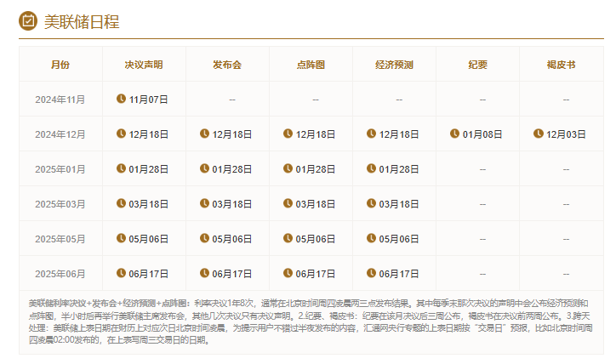Viewport: 616px width, 364px height.
Task: Select the 2025年06月 row label
Action: 60,274
